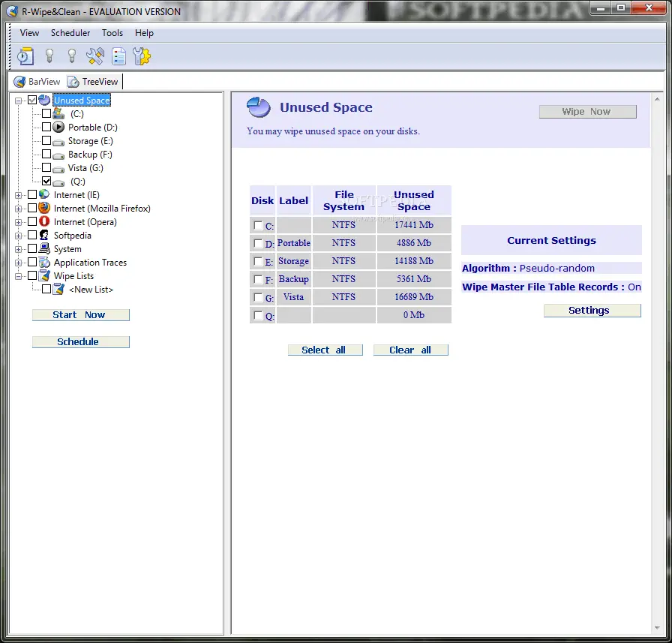Select the Wipe Lists tree item label
Screen dimensions: 672x643
tap(73, 275)
